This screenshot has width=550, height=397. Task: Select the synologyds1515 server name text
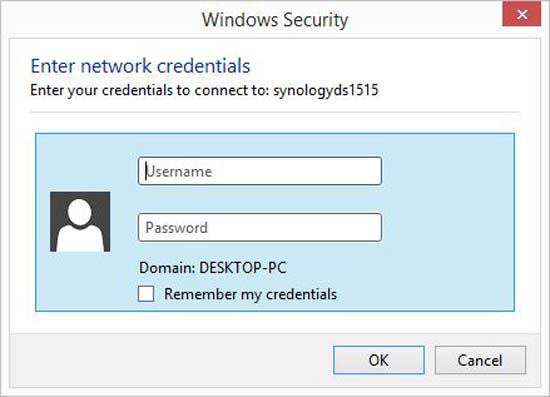coord(326,90)
